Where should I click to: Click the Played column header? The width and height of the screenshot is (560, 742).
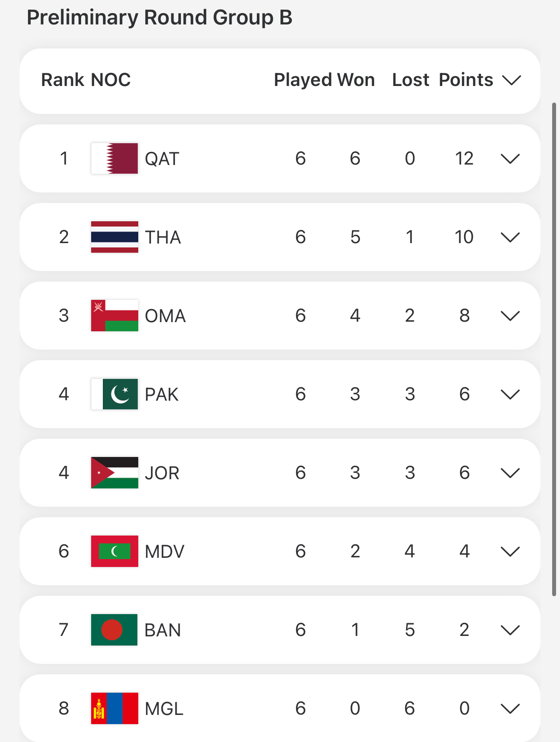(x=303, y=80)
